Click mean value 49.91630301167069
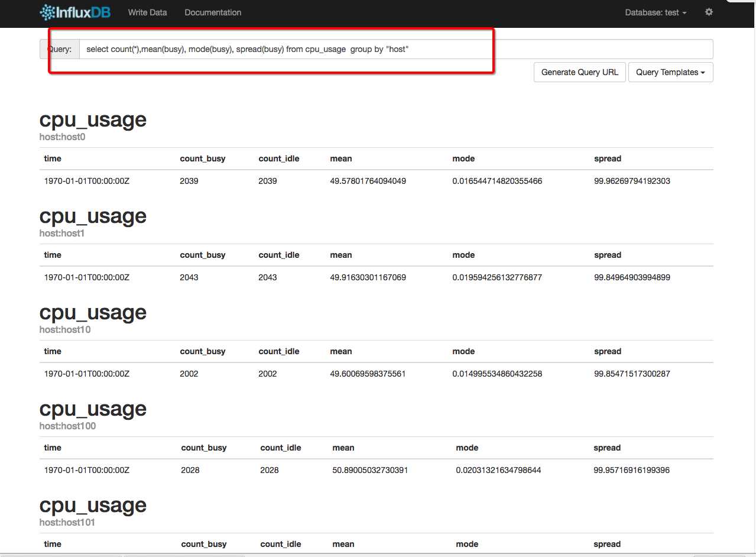Image resolution: width=756 pixels, height=557 pixels. (368, 277)
